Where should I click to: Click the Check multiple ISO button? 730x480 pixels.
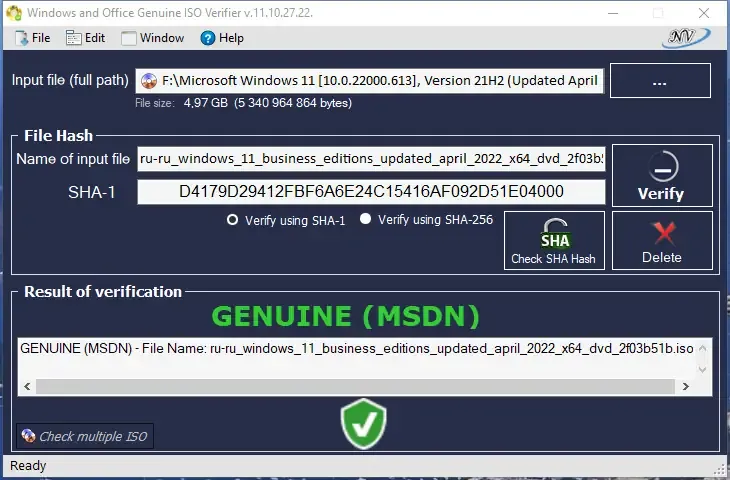85,436
